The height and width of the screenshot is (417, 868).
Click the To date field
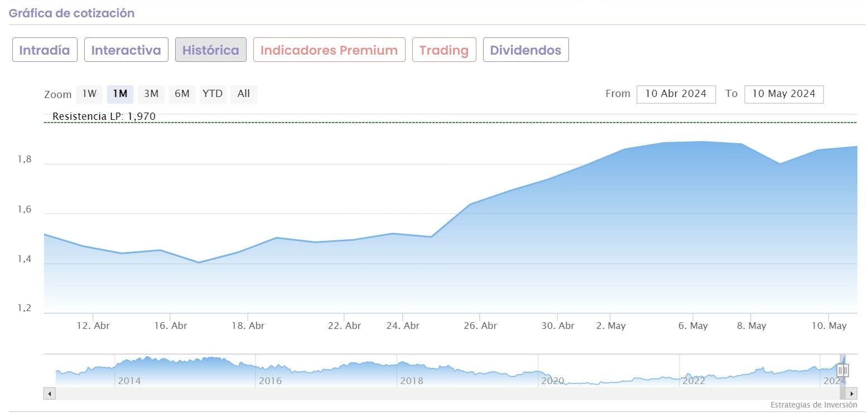(784, 94)
